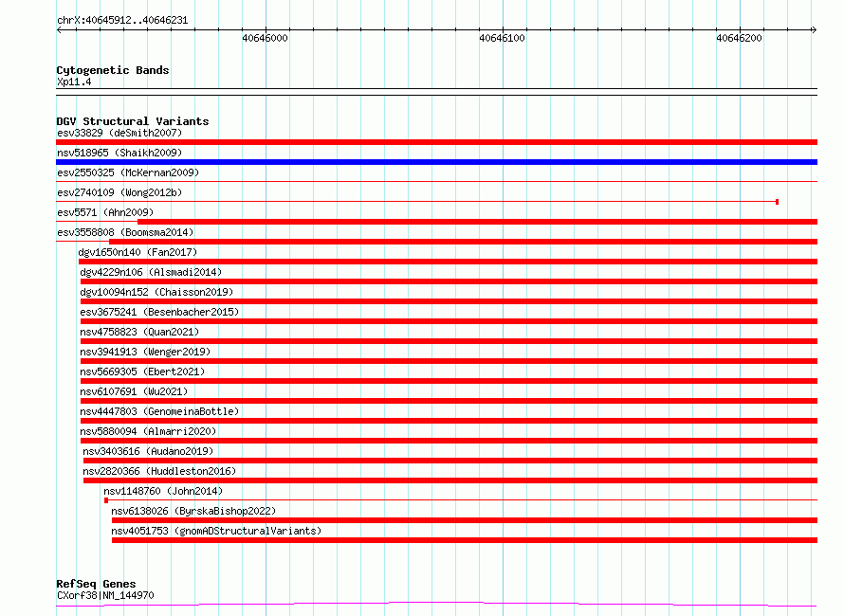This screenshot has width=844, height=616.
Task: Click the 40646100 position on the ruler
Action: (x=502, y=38)
